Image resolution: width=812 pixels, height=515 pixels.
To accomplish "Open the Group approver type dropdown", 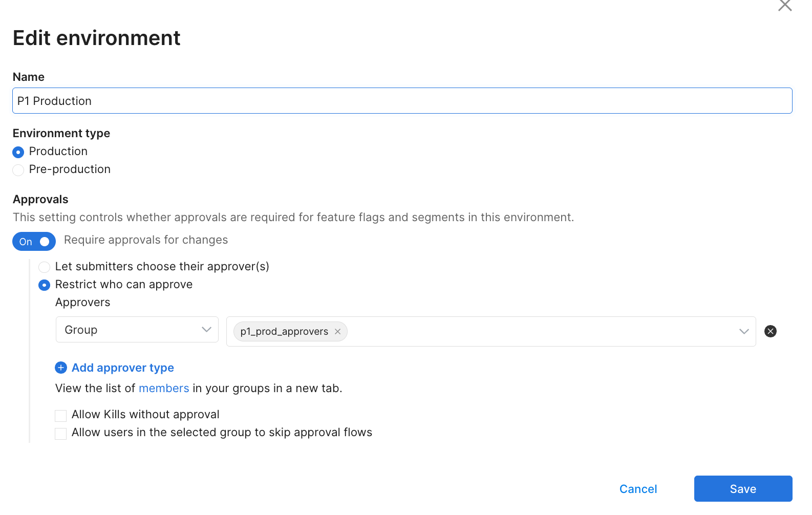I will coord(137,330).
